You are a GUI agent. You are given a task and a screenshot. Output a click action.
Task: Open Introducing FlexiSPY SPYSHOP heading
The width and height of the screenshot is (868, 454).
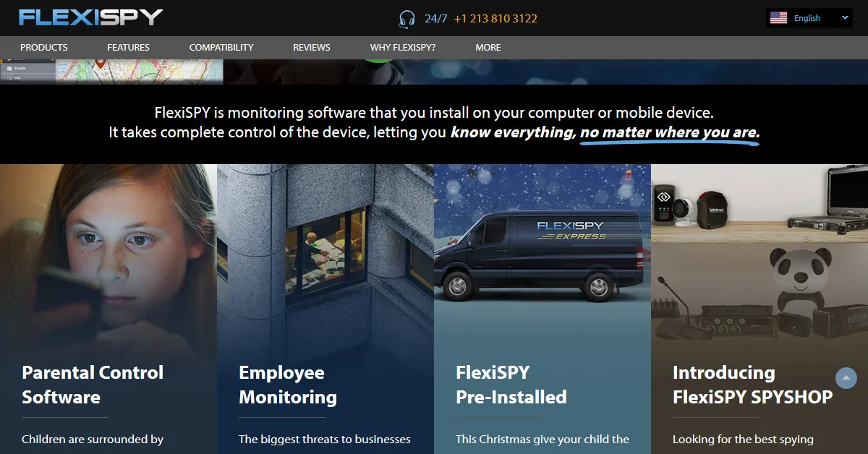(x=752, y=385)
